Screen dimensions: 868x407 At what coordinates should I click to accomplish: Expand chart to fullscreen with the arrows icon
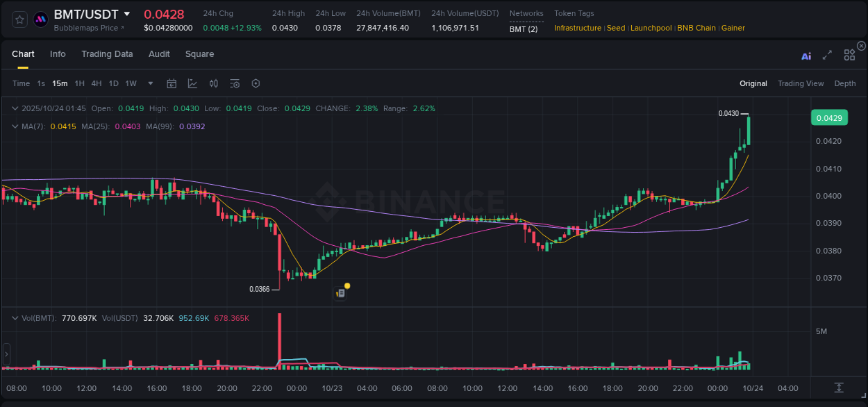(x=827, y=56)
